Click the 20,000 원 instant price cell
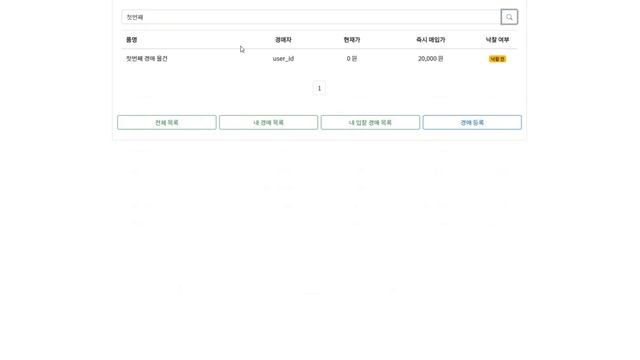 click(x=430, y=59)
